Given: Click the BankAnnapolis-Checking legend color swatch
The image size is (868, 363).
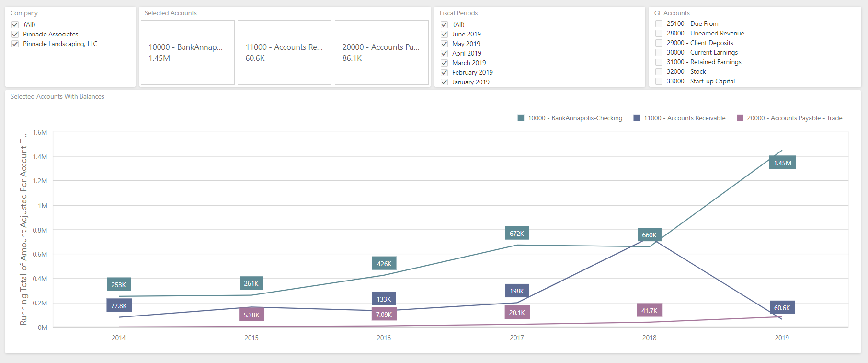Looking at the screenshot, I should [x=521, y=118].
